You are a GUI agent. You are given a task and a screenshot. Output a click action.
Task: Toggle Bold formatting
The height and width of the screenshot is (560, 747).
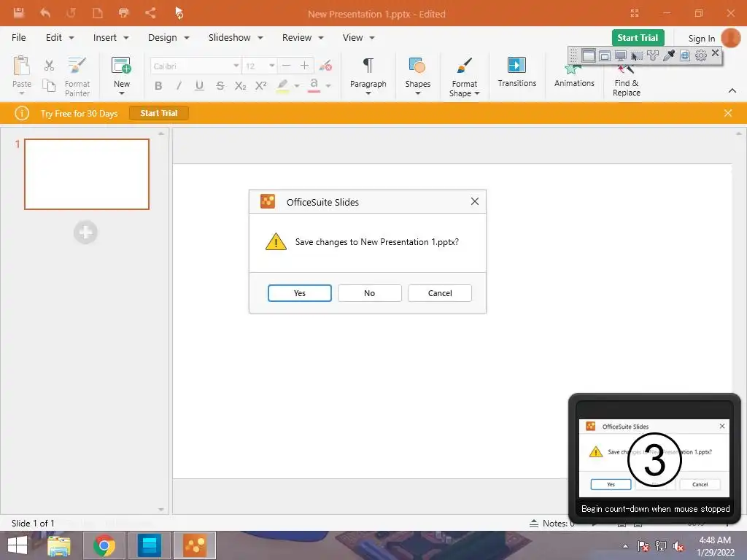coord(158,86)
